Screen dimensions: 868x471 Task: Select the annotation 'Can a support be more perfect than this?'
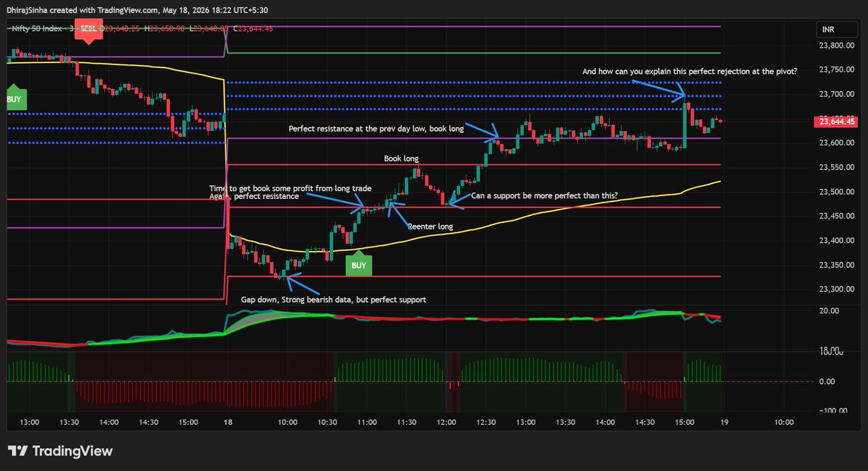pyautogui.click(x=545, y=195)
